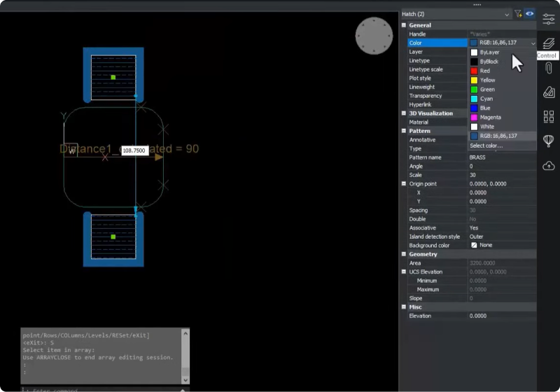Select the Layer property row

coord(437,52)
